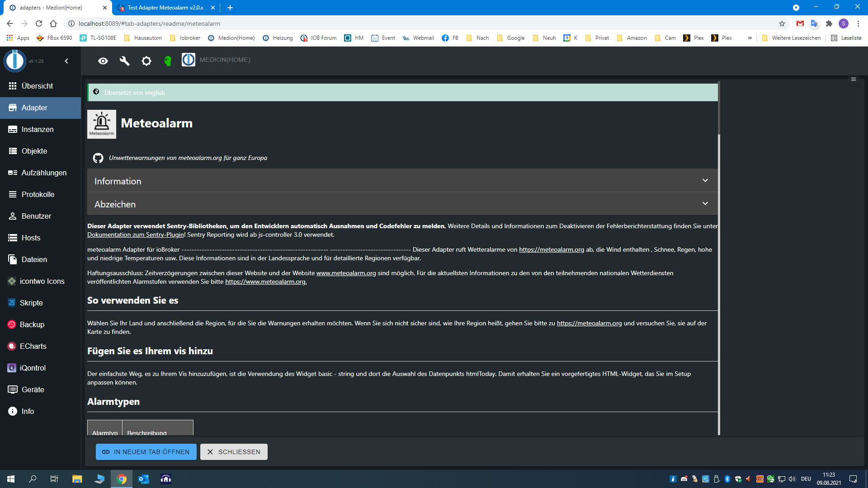The image size is (868, 488).
Task: Open Dokumentation zum Sentry-Plugin link
Action: (136, 235)
